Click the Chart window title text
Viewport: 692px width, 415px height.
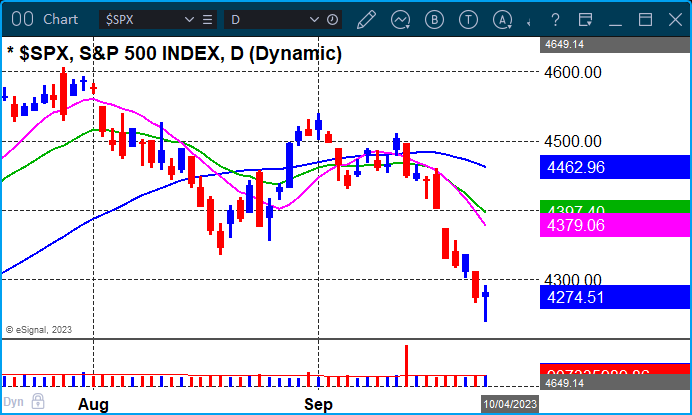click(x=60, y=19)
